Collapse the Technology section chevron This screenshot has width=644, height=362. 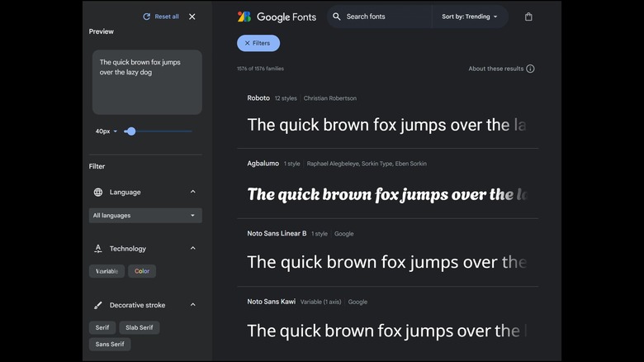(x=192, y=248)
